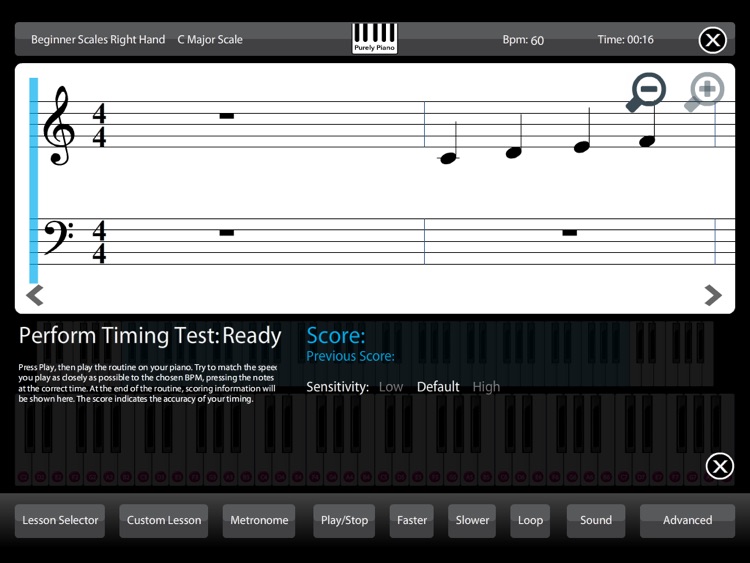
Task: Click the last quarter note in measure two
Action: pos(648,141)
